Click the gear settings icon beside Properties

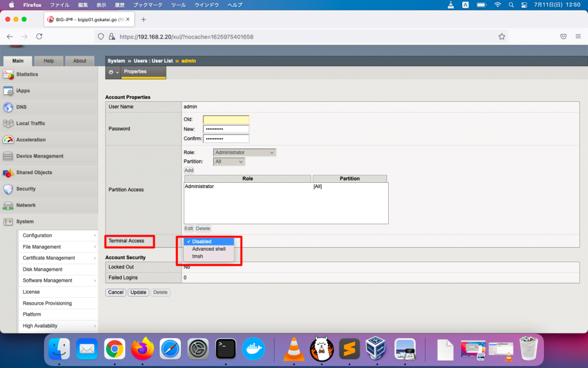(111, 72)
